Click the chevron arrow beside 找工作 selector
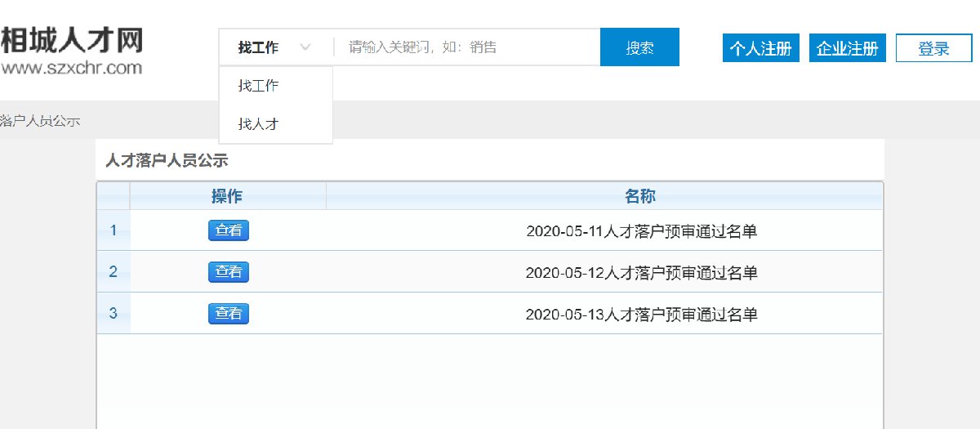 305,47
